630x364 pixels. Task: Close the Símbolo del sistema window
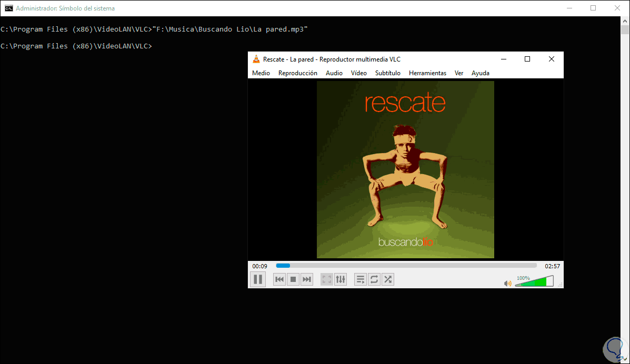click(x=617, y=8)
